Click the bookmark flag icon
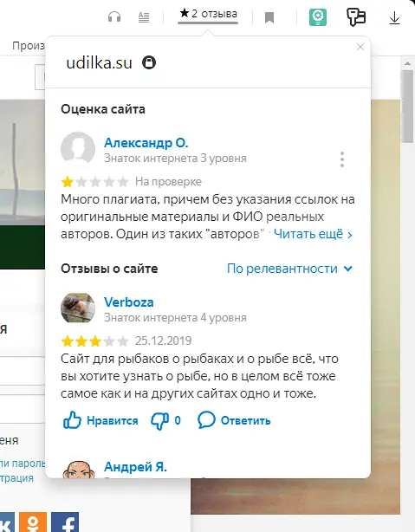The height and width of the screenshot is (532, 415). tap(269, 17)
